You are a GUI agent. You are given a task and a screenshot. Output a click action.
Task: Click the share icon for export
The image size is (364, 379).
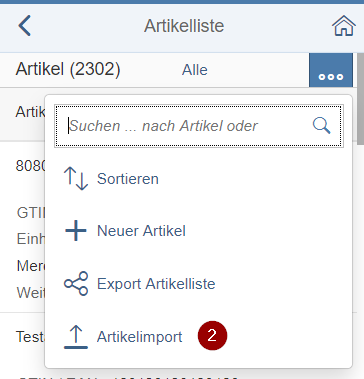[76, 284]
